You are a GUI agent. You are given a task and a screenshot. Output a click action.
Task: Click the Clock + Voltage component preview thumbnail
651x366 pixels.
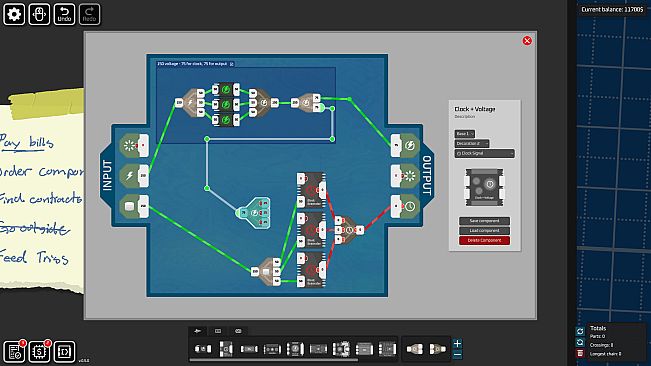pos(484,187)
